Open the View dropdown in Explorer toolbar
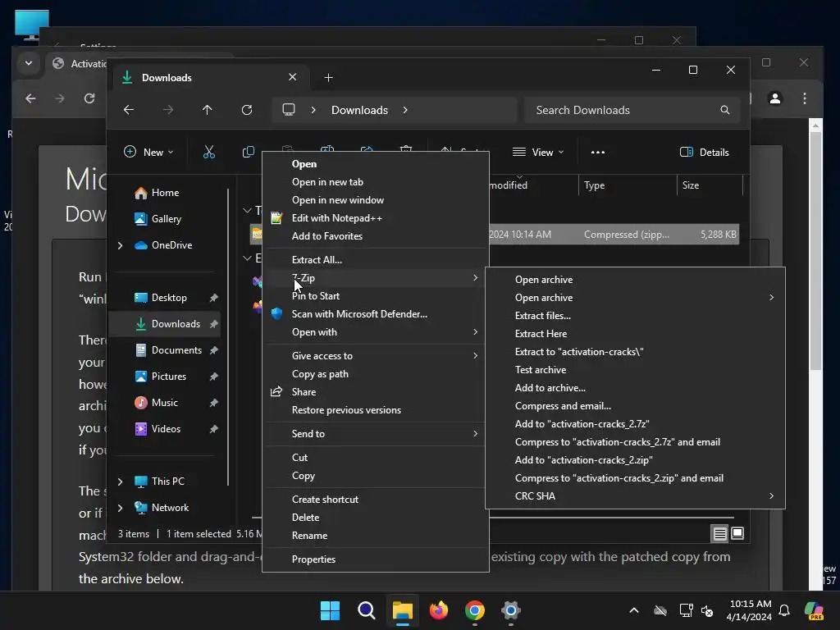Screen dimensions: 840x630 point(538,152)
